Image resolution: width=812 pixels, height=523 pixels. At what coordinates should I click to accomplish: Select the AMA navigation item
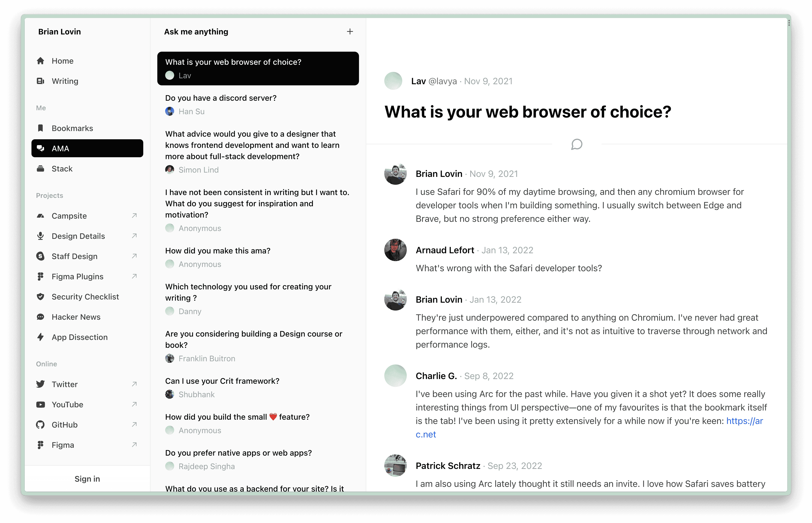pos(87,148)
